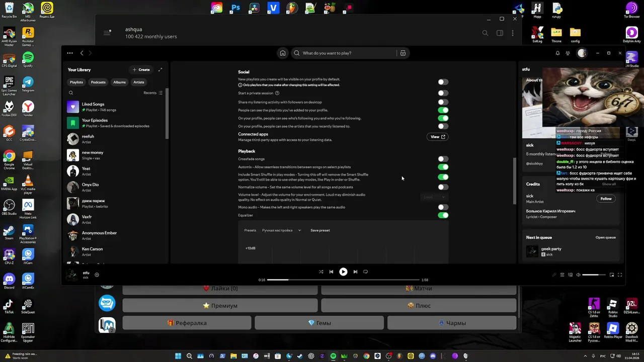Image resolution: width=644 pixels, height=362 pixels.
Task: Navigate back with the arrow
Action: 82,53
